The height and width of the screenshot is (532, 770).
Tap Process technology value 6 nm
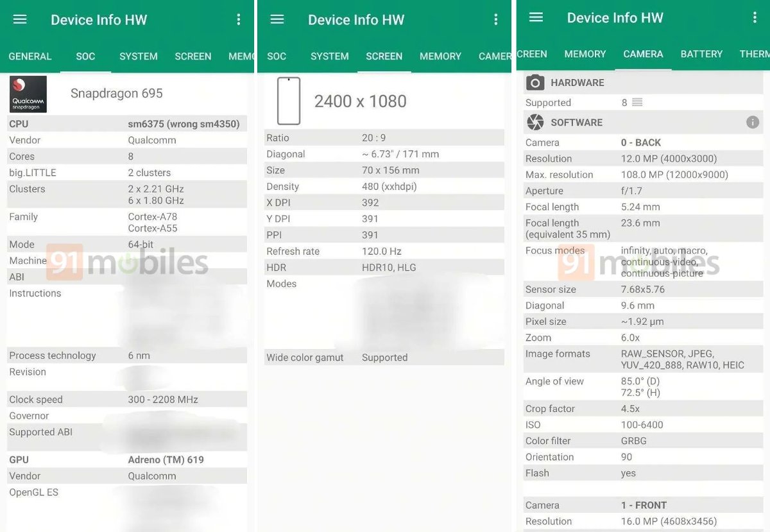(139, 356)
